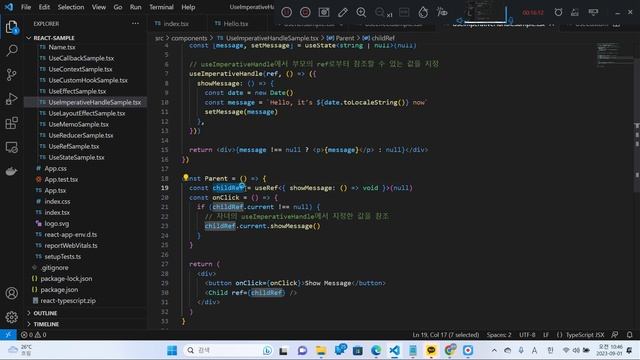Expand the TIMELINE section
This screenshot has width=640, height=360.
click(46, 324)
